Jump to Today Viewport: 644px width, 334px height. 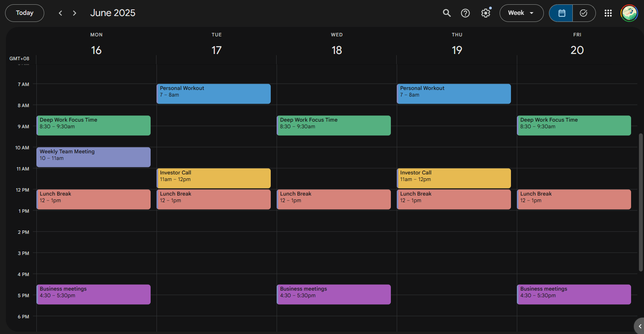tap(25, 13)
